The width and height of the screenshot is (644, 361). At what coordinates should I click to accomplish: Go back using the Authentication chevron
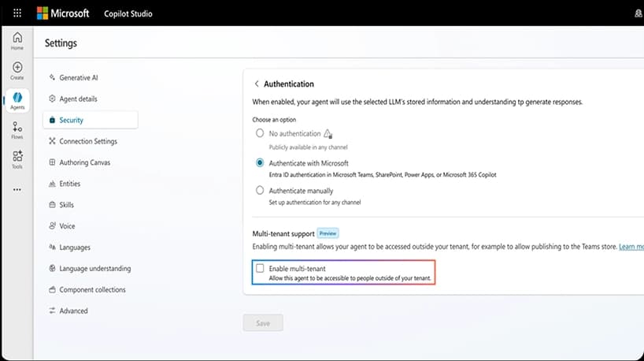tap(257, 84)
